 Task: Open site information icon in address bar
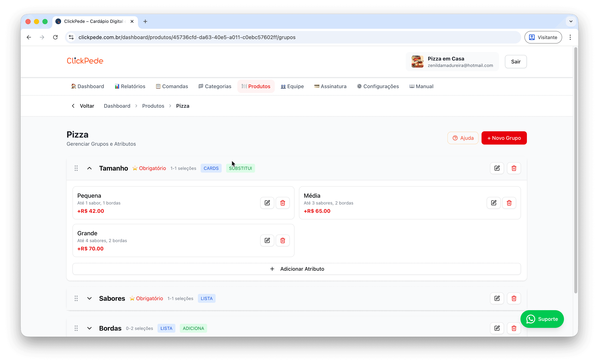click(x=71, y=37)
